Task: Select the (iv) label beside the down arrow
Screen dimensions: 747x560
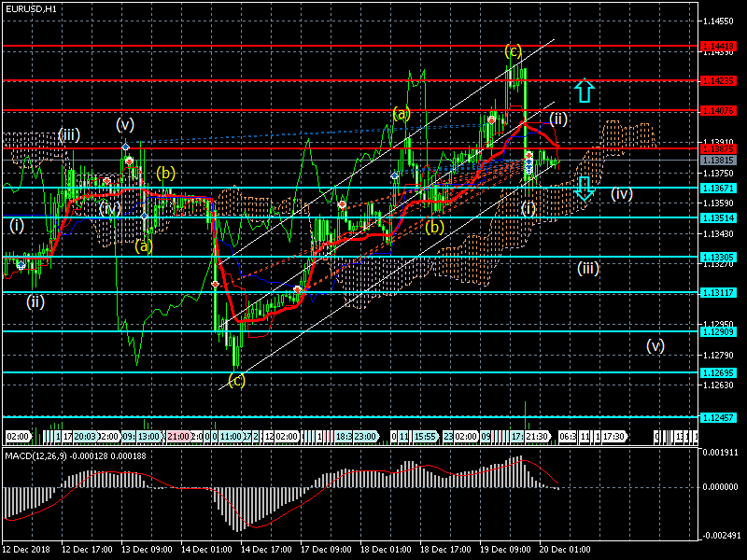Action: (x=623, y=194)
